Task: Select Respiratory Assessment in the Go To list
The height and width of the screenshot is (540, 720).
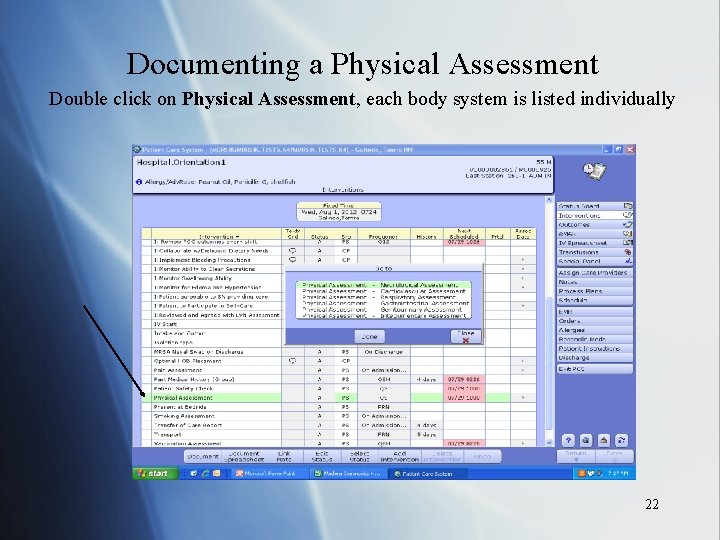Action: (383, 297)
